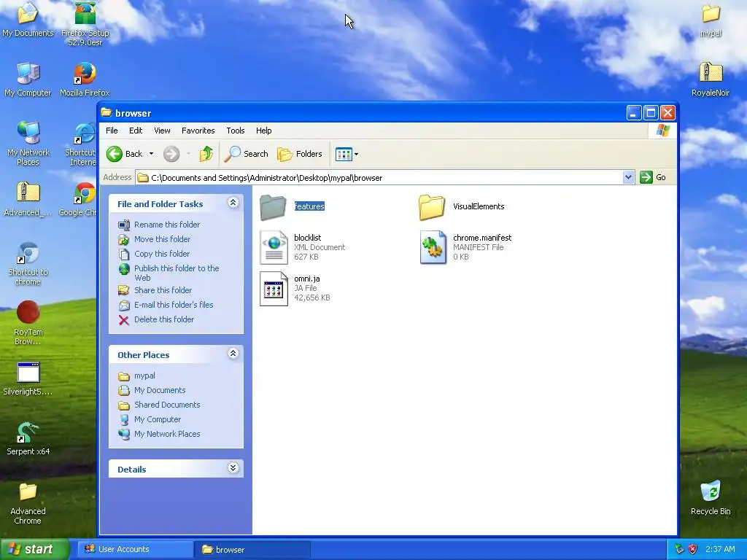Collapse the Other Places panel
The height and width of the screenshot is (560, 747).
point(233,354)
